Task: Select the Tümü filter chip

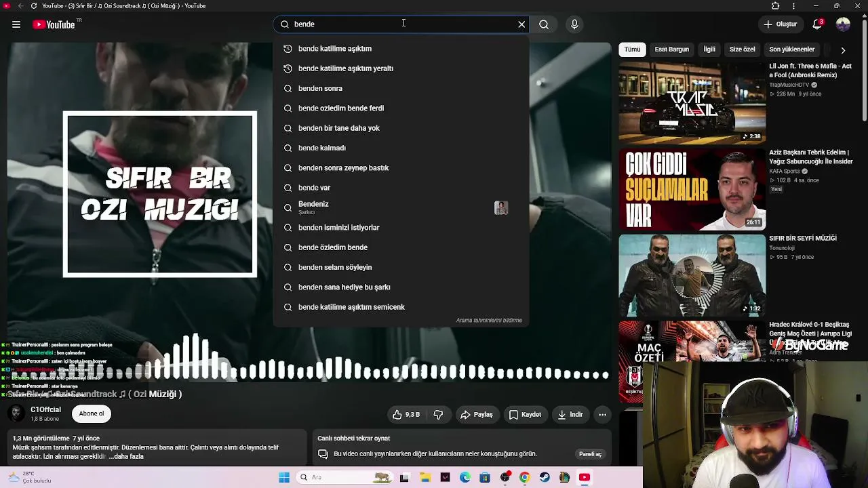Action: tap(632, 49)
